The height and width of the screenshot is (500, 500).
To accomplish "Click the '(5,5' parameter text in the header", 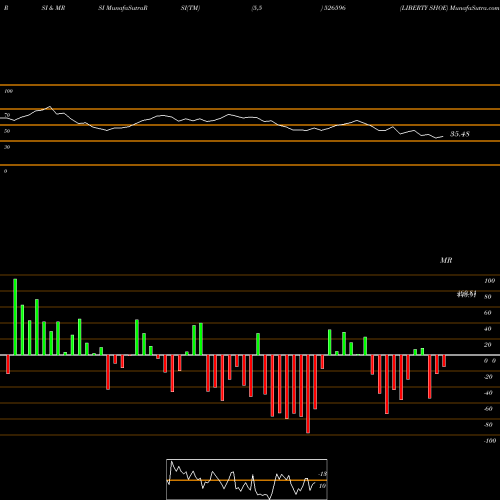I will [257, 8].
